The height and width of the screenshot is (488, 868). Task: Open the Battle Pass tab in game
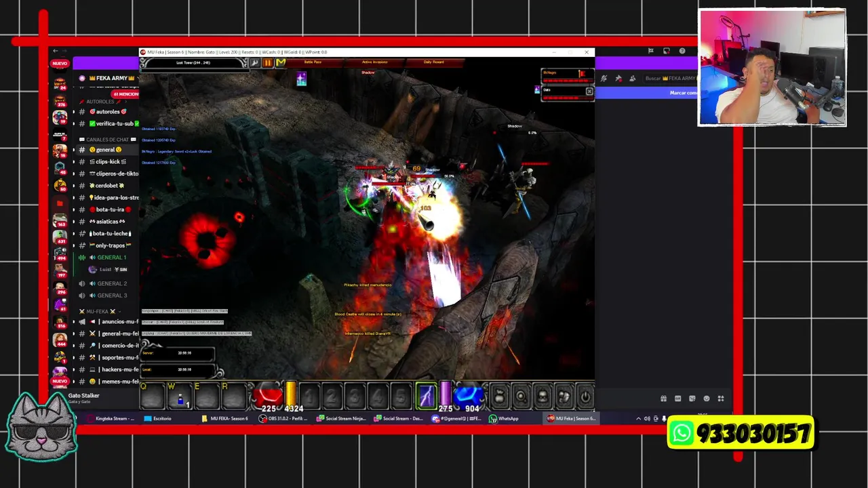pos(313,62)
